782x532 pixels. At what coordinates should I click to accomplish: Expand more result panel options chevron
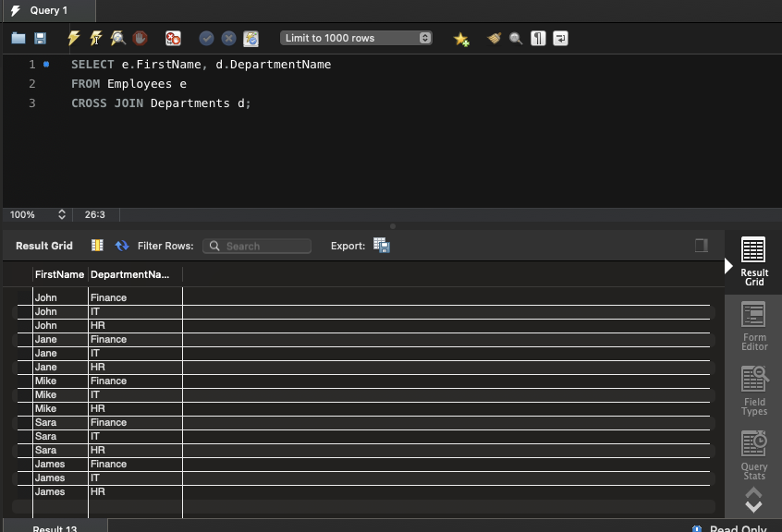point(753,501)
